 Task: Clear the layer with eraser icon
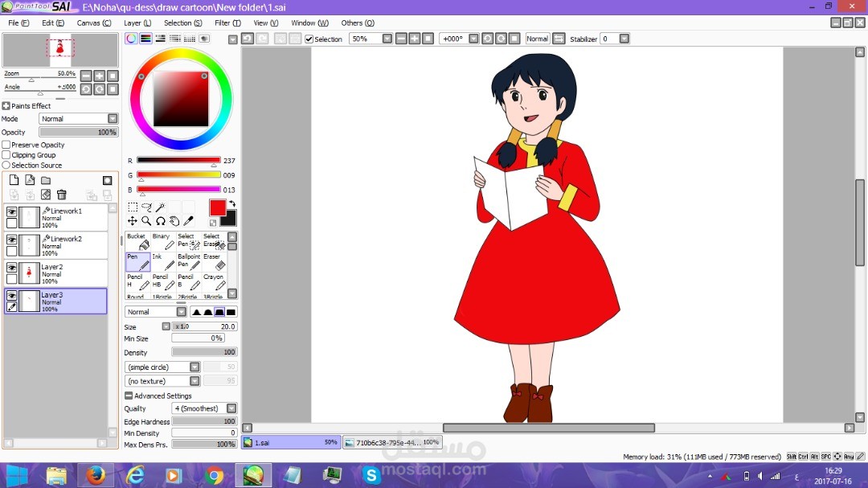pos(46,195)
